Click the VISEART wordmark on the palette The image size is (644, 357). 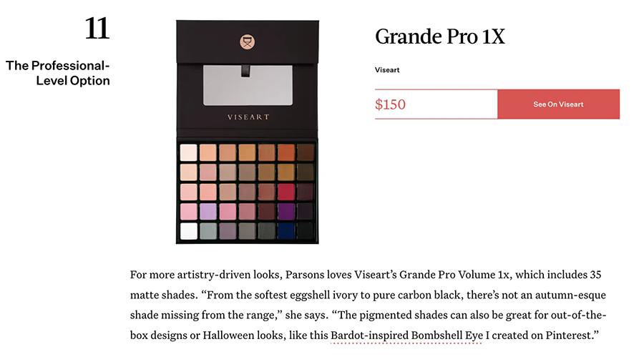point(248,117)
